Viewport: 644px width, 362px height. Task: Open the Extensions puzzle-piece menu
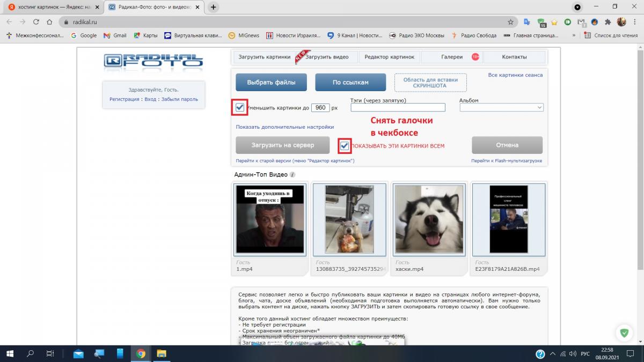608,22
